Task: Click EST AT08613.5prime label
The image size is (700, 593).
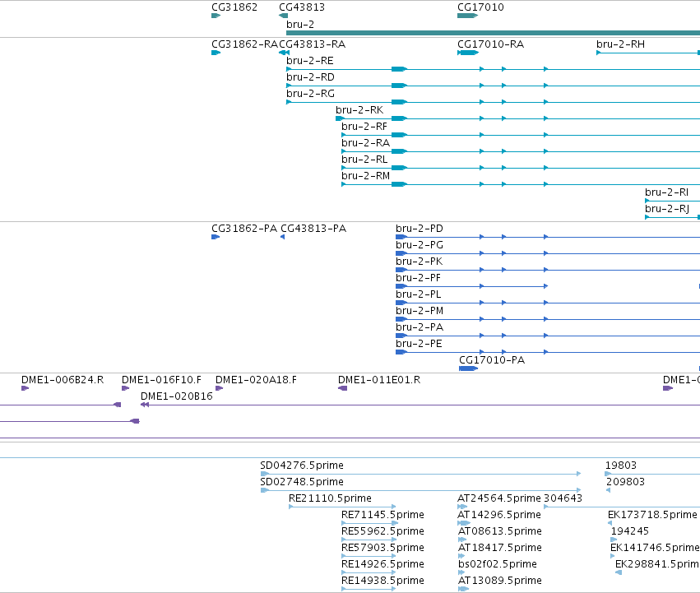Action: [499, 531]
